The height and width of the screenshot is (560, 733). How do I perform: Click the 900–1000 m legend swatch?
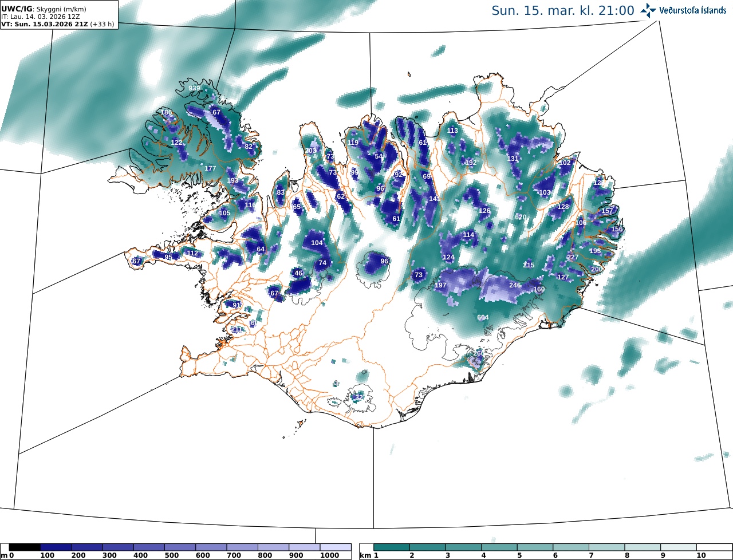pos(304,547)
